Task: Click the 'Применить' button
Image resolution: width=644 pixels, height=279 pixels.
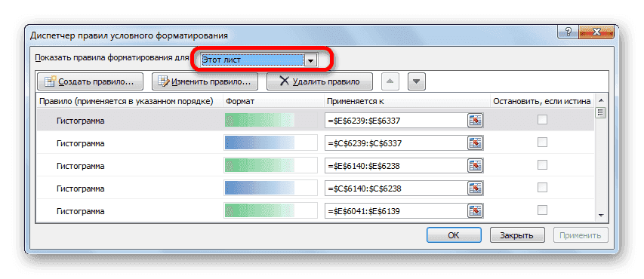Action: [x=581, y=235]
